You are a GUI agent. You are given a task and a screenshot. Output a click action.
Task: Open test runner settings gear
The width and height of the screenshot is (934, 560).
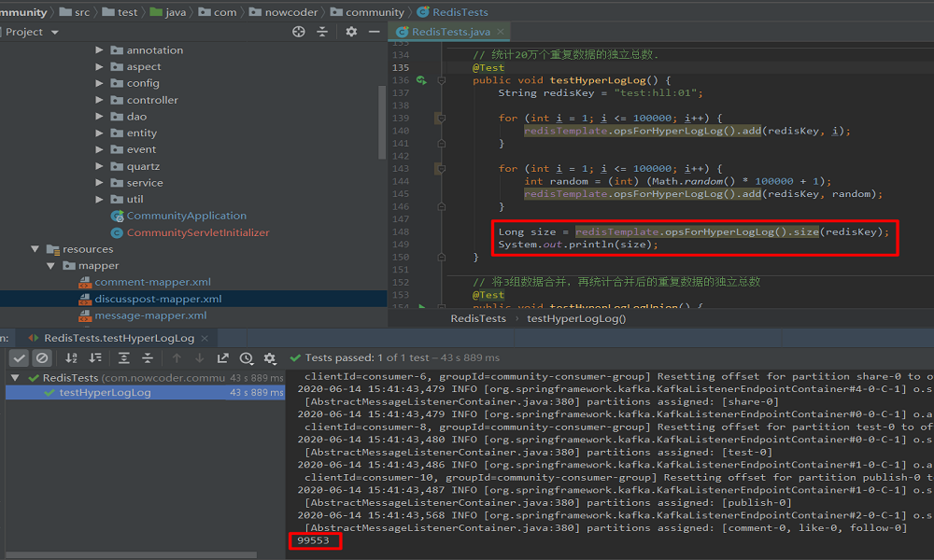point(270,357)
